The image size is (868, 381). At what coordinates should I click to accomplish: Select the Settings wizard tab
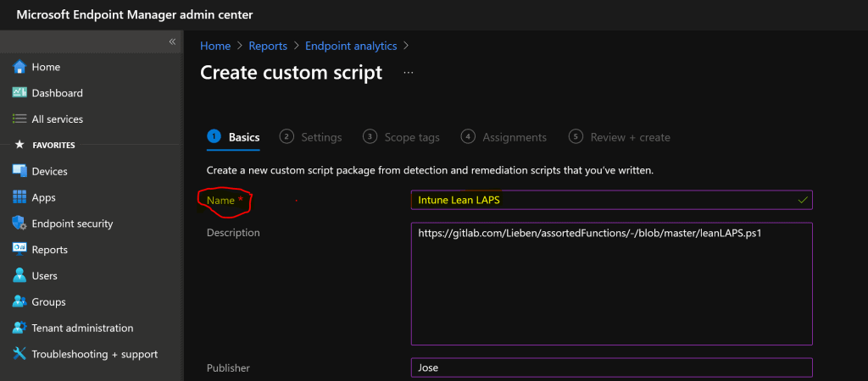(310, 137)
